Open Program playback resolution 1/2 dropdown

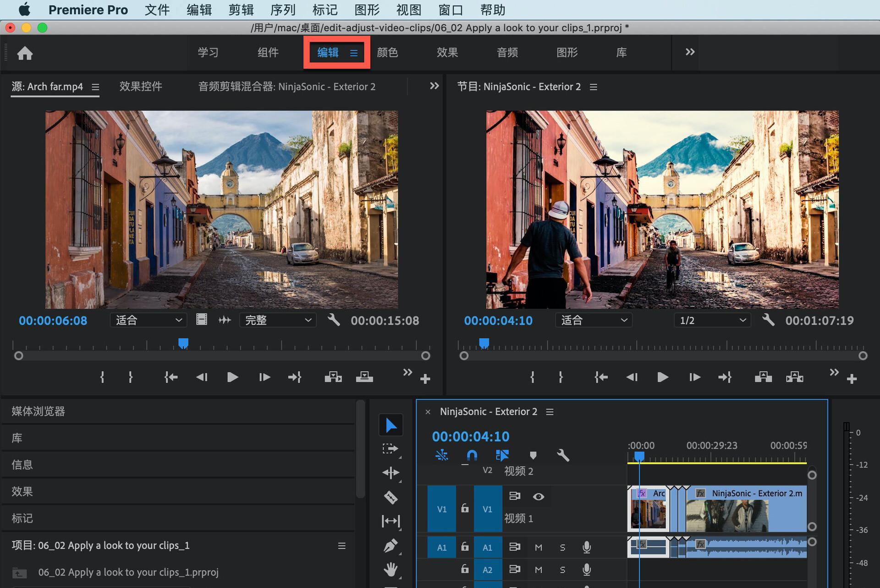712,320
